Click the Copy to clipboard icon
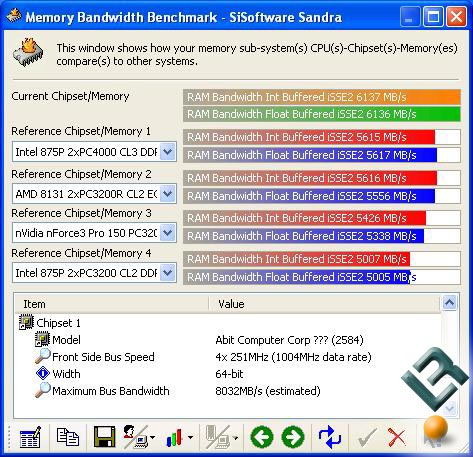Screen dimensions: 473x457 click(x=68, y=437)
